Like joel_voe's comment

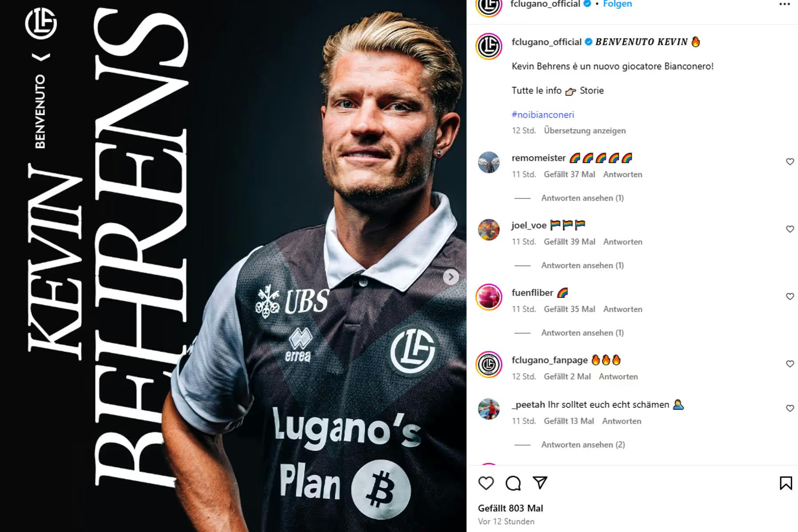pos(790,229)
